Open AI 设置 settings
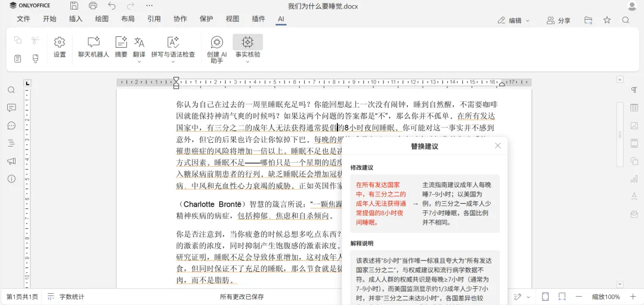This screenshot has height=305, width=644. pyautogui.click(x=60, y=46)
